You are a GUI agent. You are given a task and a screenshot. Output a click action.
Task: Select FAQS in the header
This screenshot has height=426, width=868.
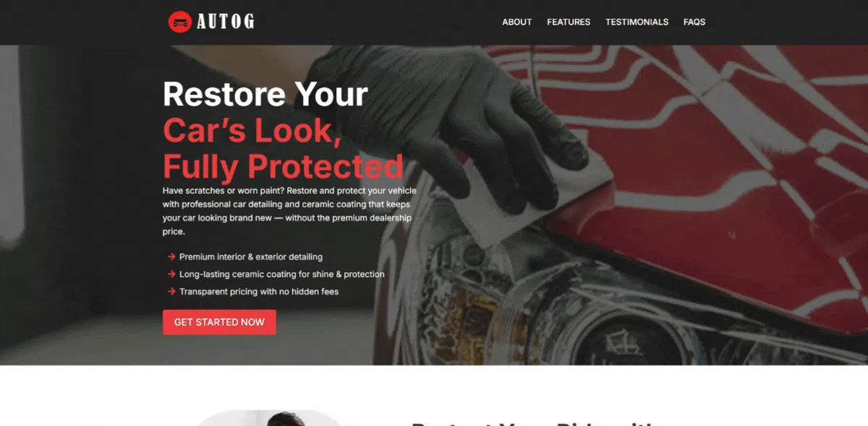click(694, 22)
